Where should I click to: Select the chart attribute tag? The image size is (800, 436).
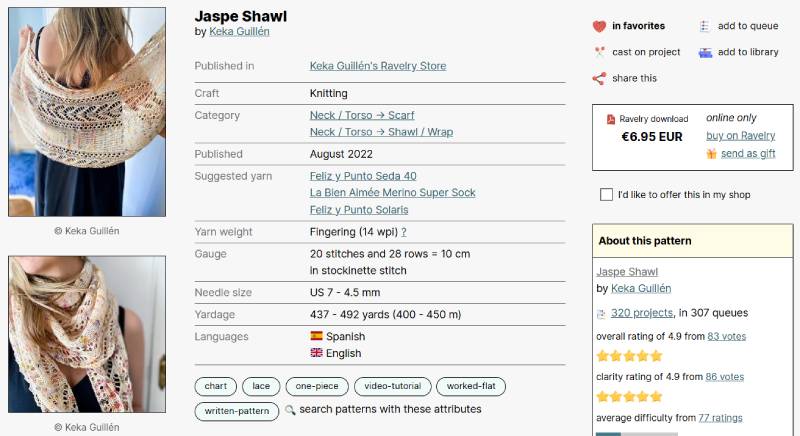pyautogui.click(x=215, y=386)
